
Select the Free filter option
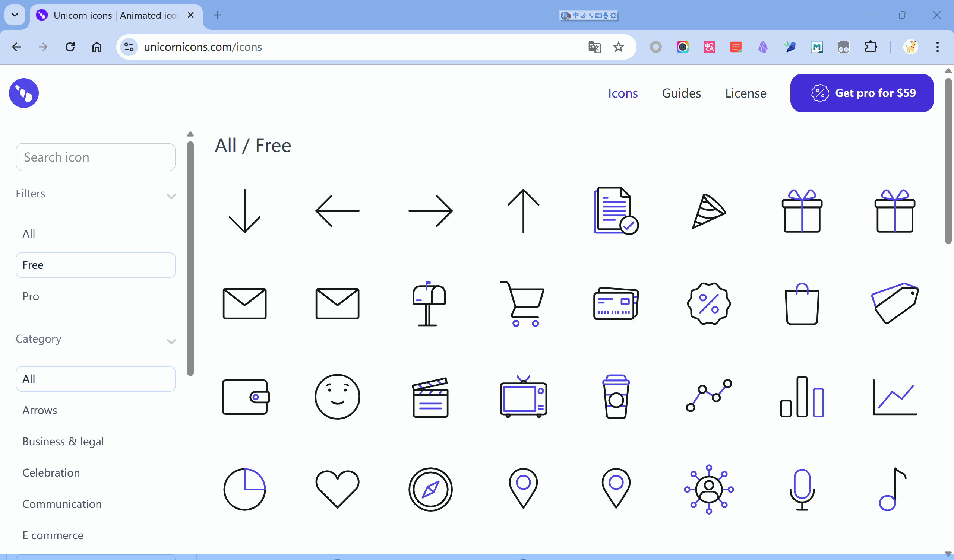[x=95, y=265]
